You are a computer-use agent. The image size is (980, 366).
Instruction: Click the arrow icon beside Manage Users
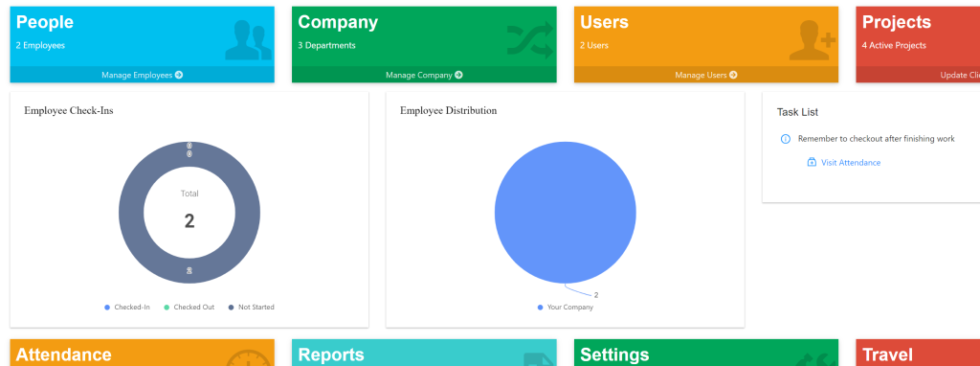734,75
